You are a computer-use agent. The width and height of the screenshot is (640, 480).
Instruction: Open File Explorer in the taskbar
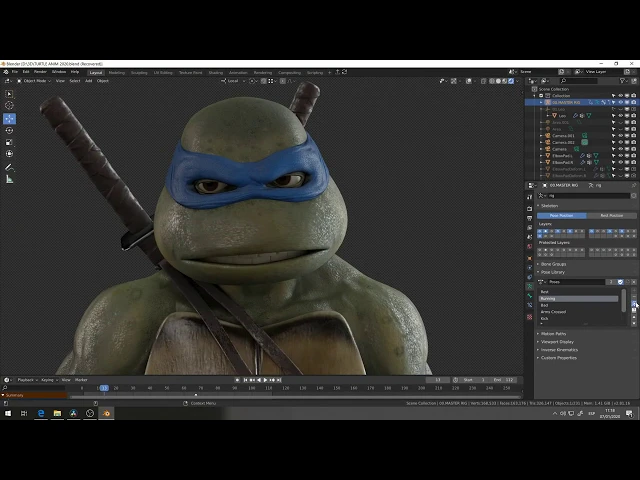[x=57, y=413]
